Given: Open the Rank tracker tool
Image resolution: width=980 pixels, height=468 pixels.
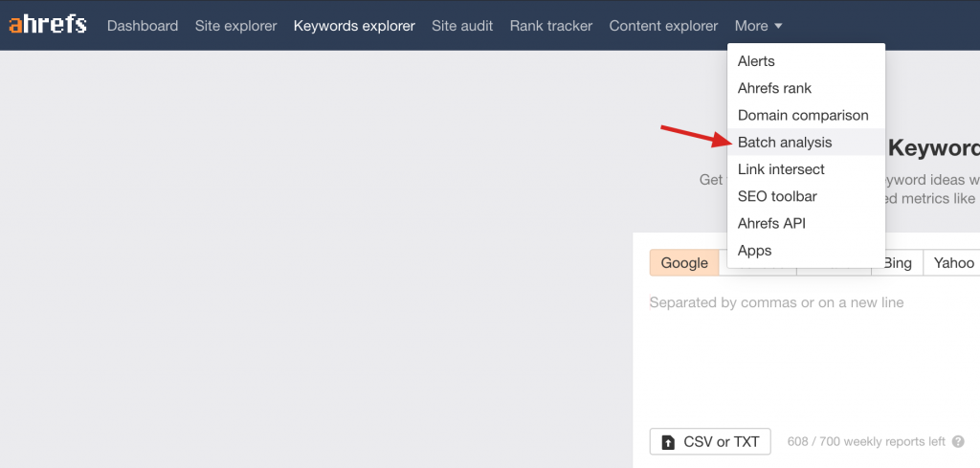Looking at the screenshot, I should coord(551,26).
